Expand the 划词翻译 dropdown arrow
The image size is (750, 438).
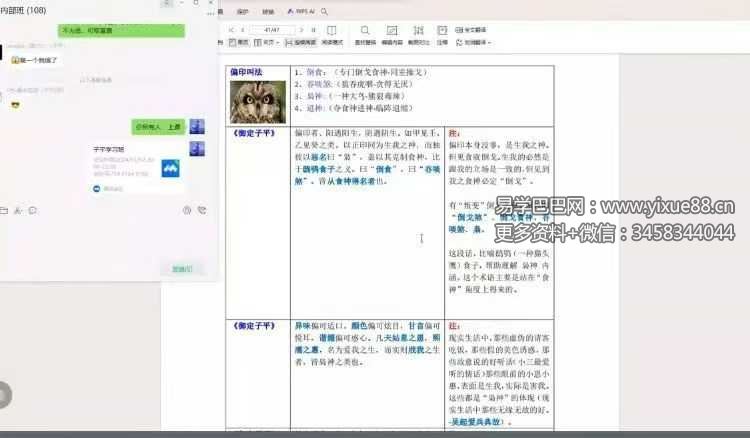[x=487, y=43]
